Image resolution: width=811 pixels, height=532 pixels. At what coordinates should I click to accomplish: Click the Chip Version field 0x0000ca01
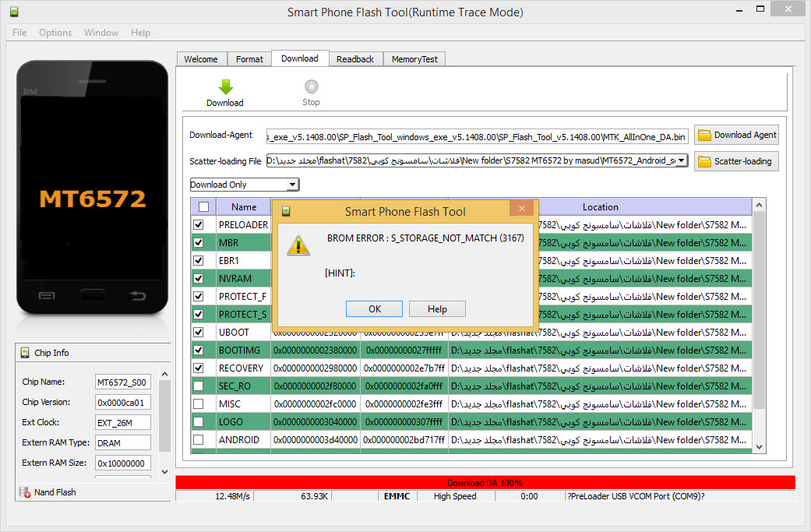tap(123, 402)
